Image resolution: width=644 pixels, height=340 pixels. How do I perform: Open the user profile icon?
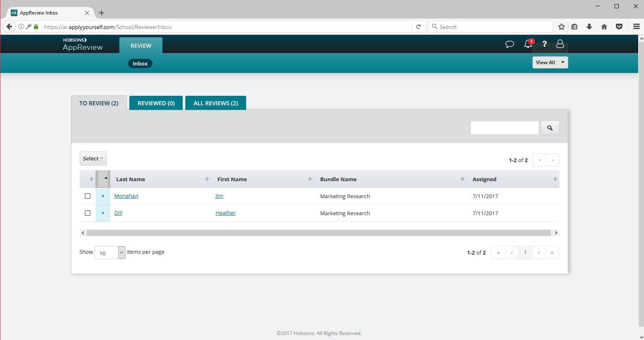560,44
